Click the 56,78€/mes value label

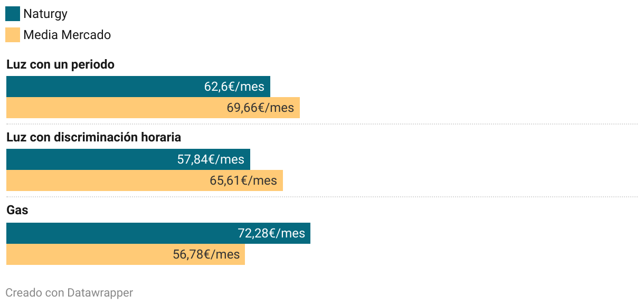coord(206,254)
